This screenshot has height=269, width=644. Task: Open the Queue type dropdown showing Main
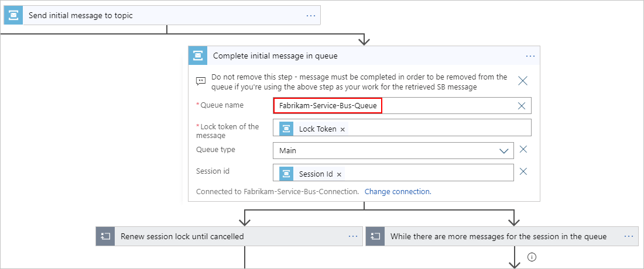tap(503, 150)
